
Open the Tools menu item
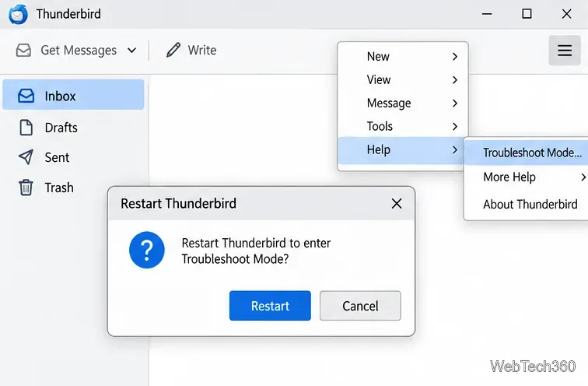point(403,126)
